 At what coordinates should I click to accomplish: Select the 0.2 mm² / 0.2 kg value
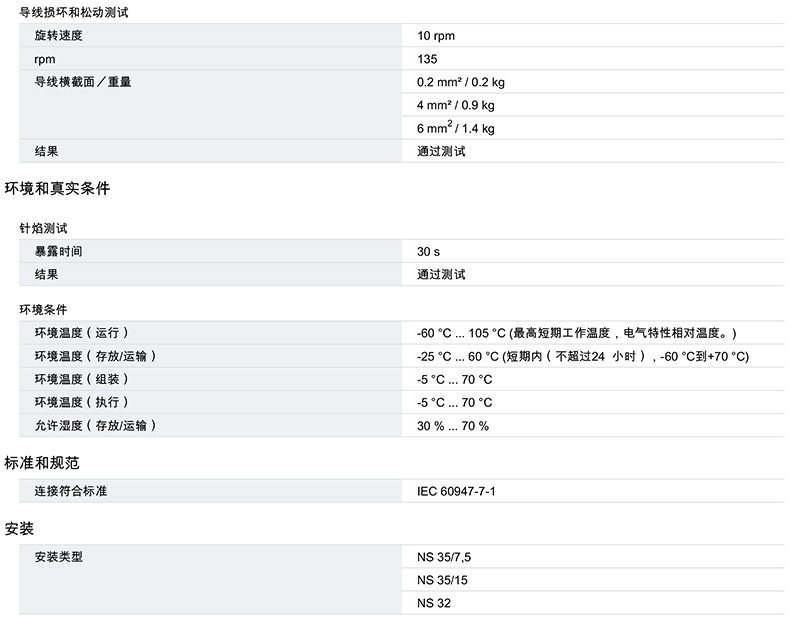tap(461, 82)
